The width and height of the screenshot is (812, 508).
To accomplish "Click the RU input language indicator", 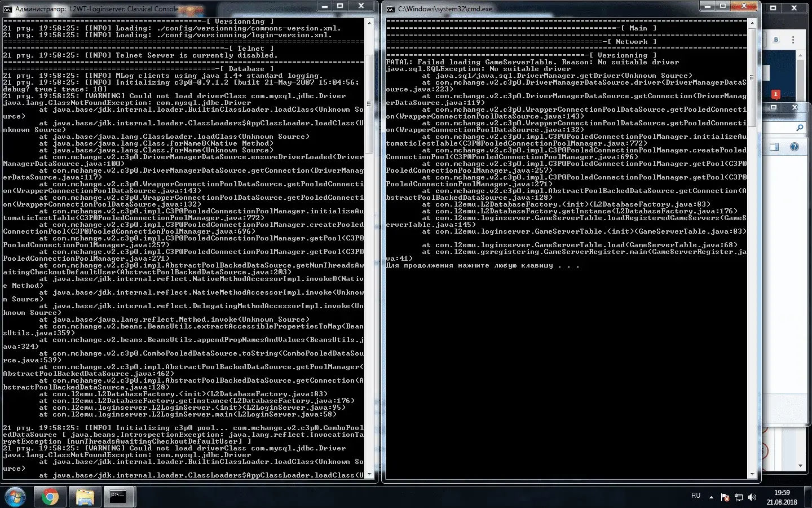I will [x=696, y=496].
